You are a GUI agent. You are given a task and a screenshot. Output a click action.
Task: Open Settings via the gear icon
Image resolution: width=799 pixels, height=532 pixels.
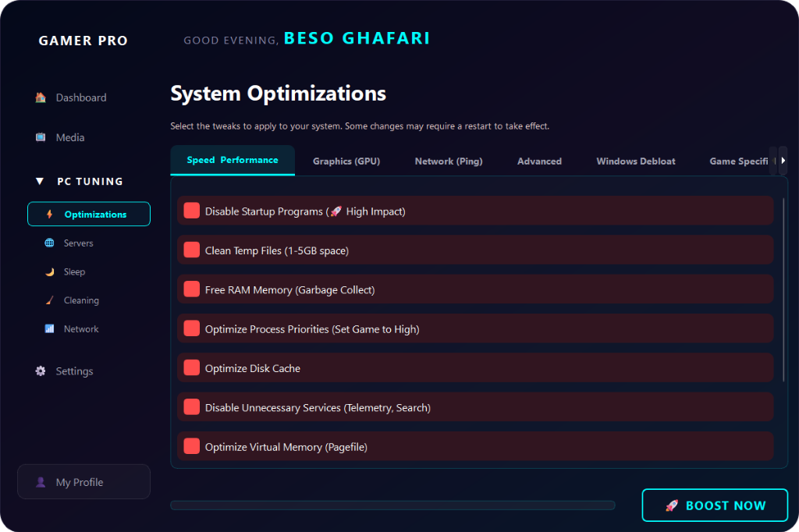tap(41, 371)
